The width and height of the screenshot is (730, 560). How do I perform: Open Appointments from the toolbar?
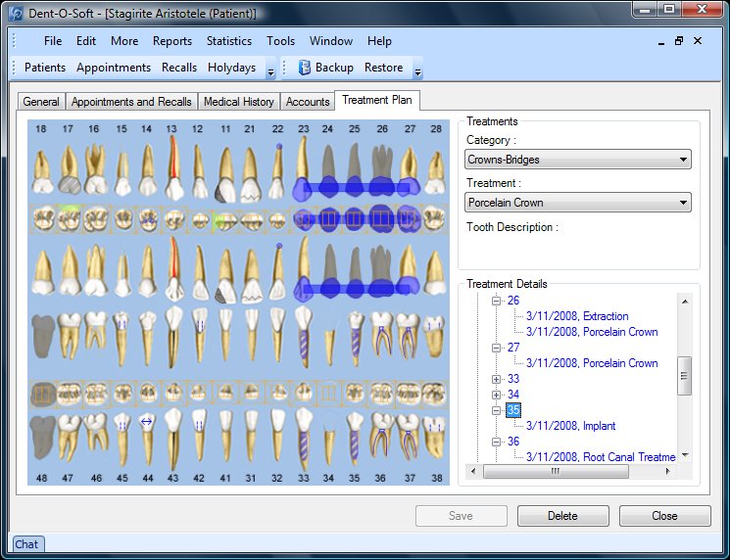pos(114,68)
